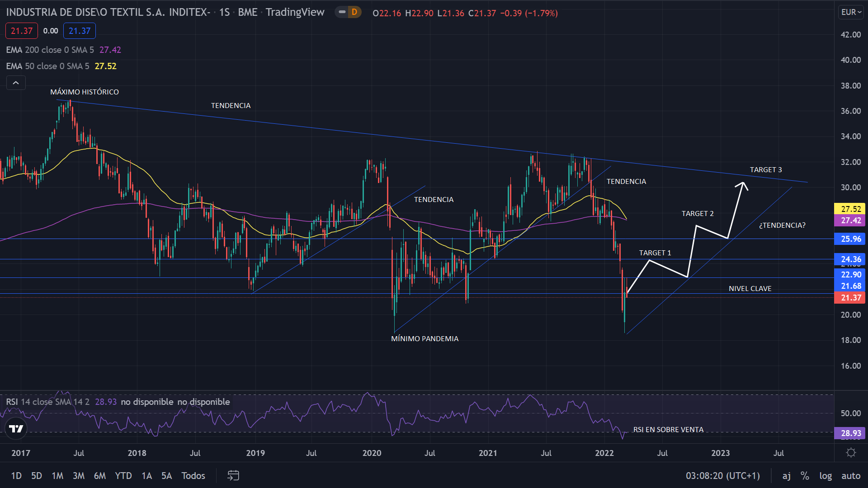The height and width of the screenshot is (488, 868).
Task: Click the 1S weekly interval label
Action: [224, 12]
